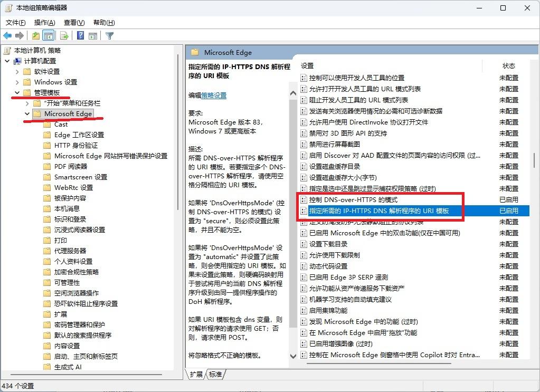Click the Smartscreen 设置 folder icon
This screenshot has width=540, height=392.
(x=47, y=177)
